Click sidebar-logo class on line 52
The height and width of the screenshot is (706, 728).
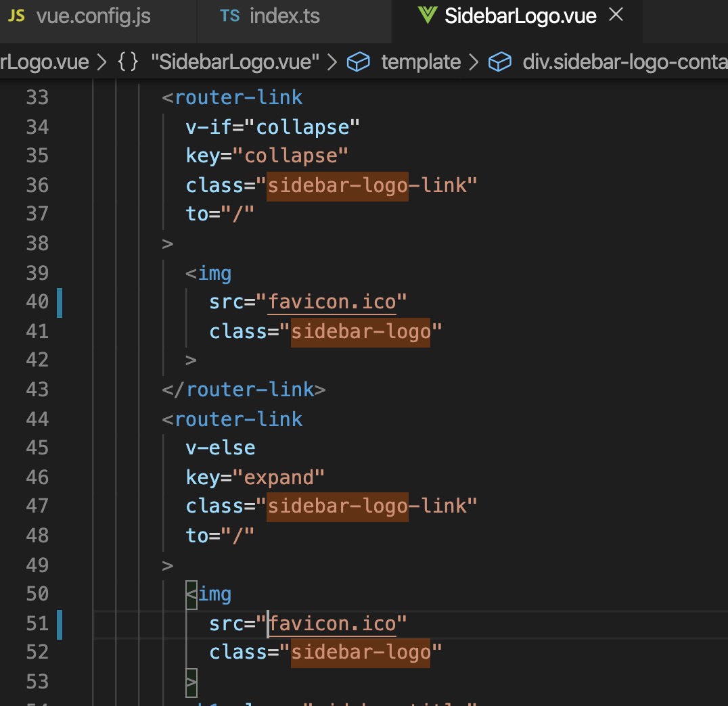pyautogui.click(x=361, y=653)
